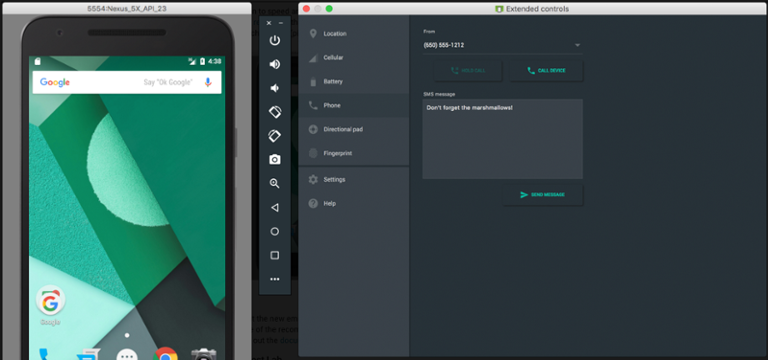Screen dimensions: 768x360
Task: Open the Fingerprint section
Action: [354, 153]
